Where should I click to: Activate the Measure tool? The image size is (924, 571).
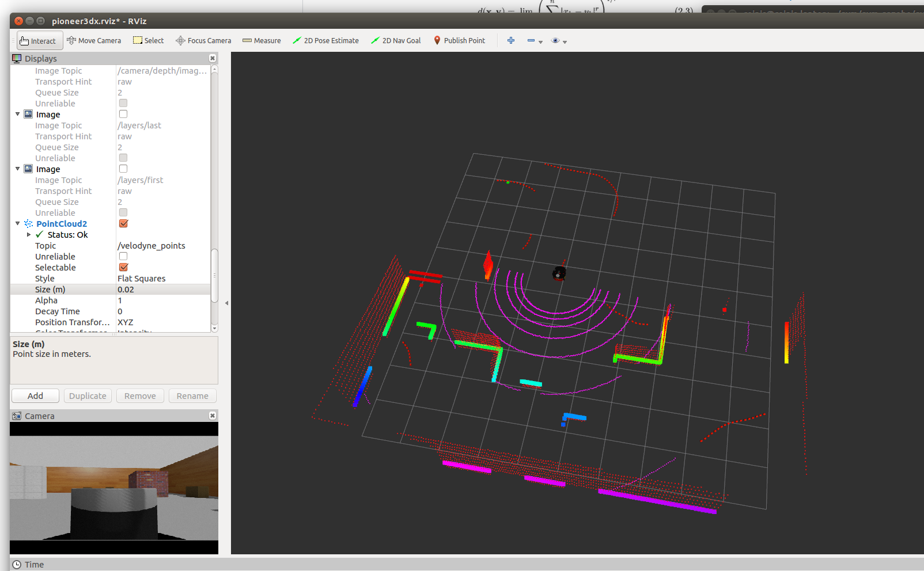[x=262, y=41]
